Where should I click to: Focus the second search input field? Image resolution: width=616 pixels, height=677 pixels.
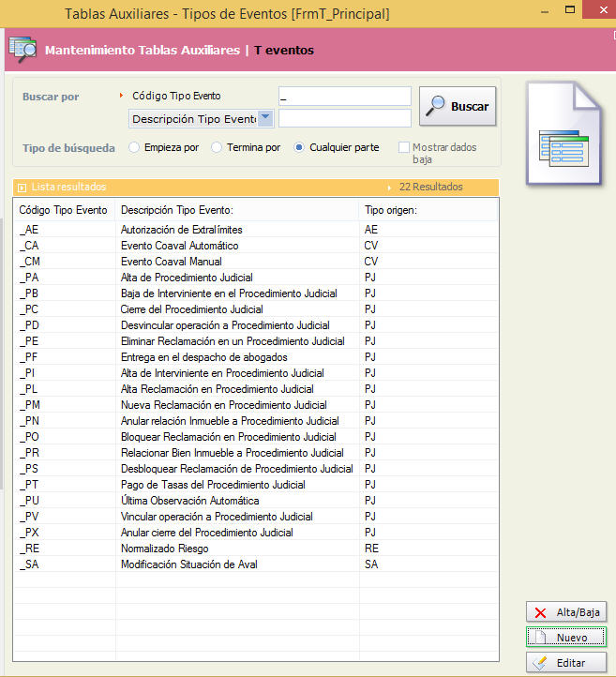[x=344, y=118]
